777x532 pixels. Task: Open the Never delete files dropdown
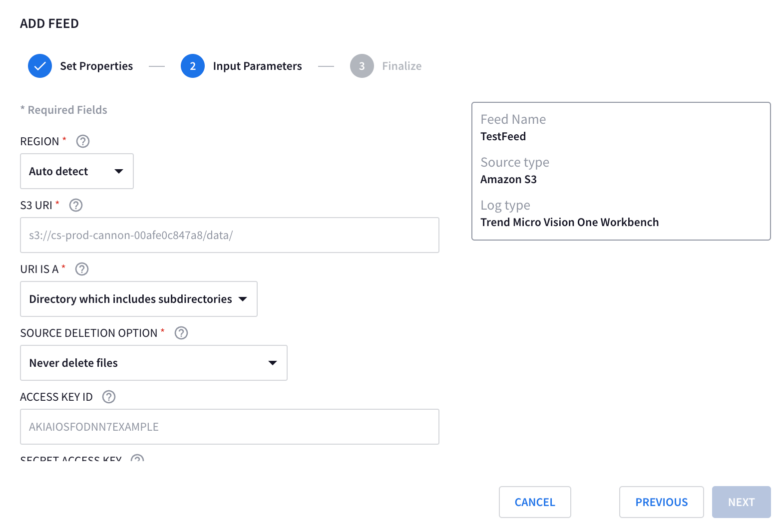(154, 363)
